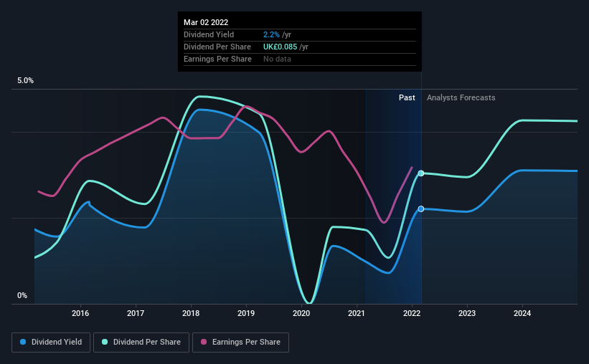Click the 2023 x-axis label
This screenshot has height=364, width=589.
point(467,313)
